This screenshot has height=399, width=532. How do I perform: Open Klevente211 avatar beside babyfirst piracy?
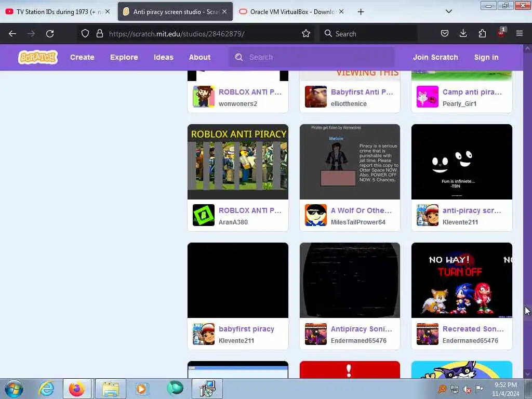point(204,334)
